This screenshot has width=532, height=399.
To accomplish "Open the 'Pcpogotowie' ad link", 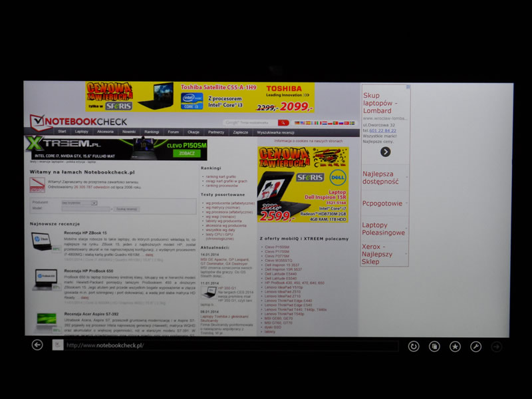I will tap(382, 203).
